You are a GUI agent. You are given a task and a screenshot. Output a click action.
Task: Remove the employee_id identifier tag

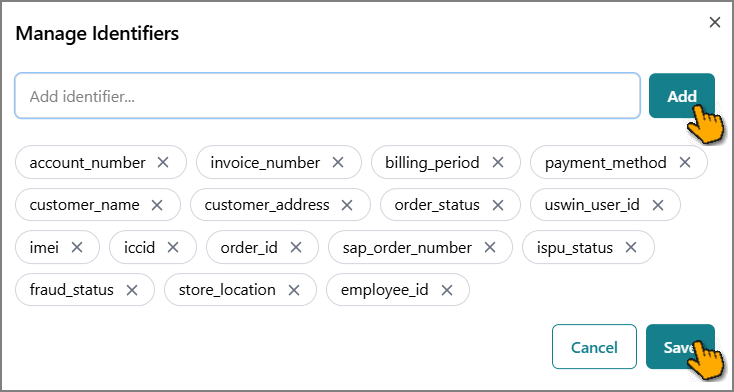[x=447, y=290]
